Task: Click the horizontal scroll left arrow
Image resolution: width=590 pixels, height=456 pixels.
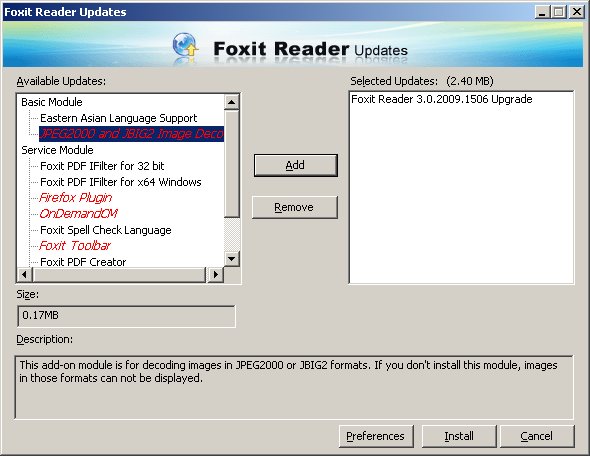Action: coord(24,274)
